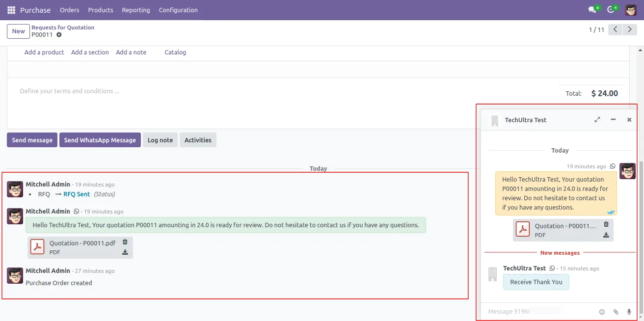The width and height of the screenshot is (644, 321).
Task: Click the Purchase app title
Action: (x=35, y=10)
